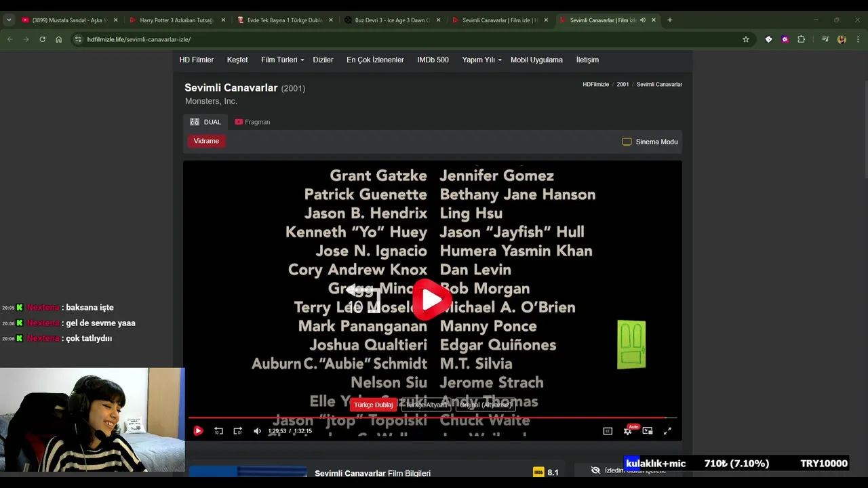Reload the current page
This screenshot has width=868, height=488.
tap(42, 39)
